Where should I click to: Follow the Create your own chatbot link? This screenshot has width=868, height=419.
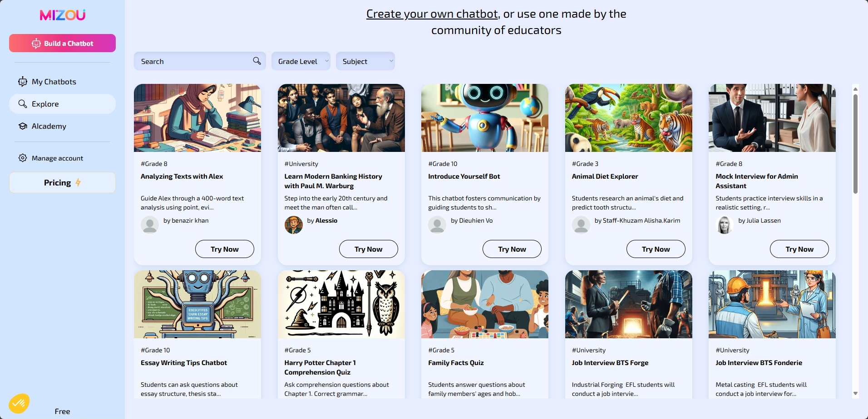point(432,14)
